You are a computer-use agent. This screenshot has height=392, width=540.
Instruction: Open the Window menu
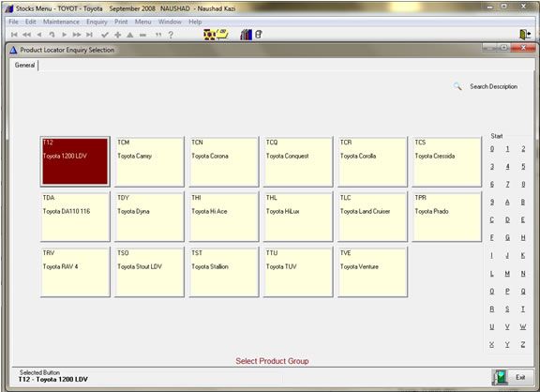click(x=170, y=22)
